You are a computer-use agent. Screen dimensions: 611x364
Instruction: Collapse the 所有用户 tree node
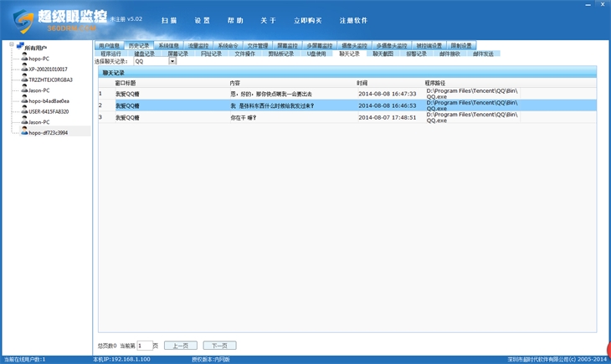[x=9, y=45]
